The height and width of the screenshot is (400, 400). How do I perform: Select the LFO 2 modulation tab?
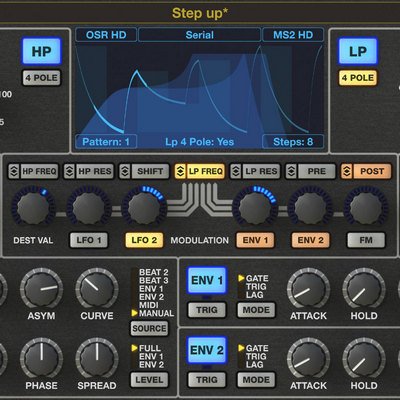click(144, 240)
